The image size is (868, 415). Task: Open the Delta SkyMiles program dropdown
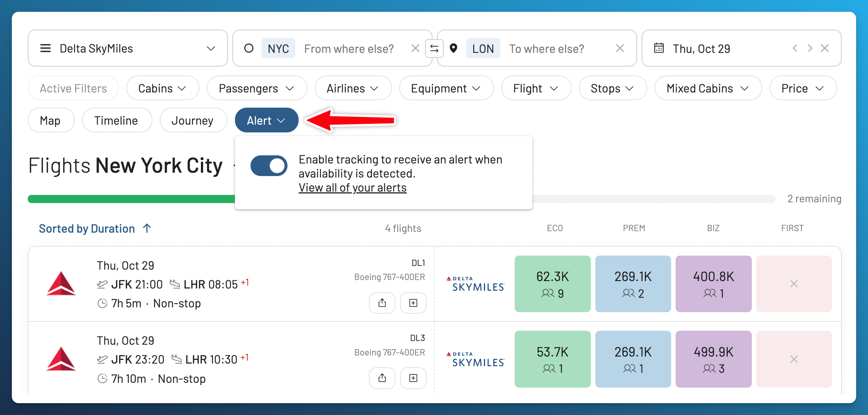tap(128, 48)
